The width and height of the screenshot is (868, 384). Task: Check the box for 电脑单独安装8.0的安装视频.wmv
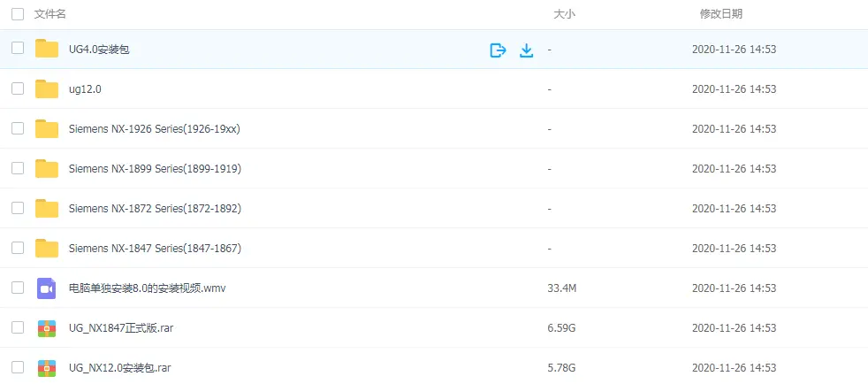18,288
